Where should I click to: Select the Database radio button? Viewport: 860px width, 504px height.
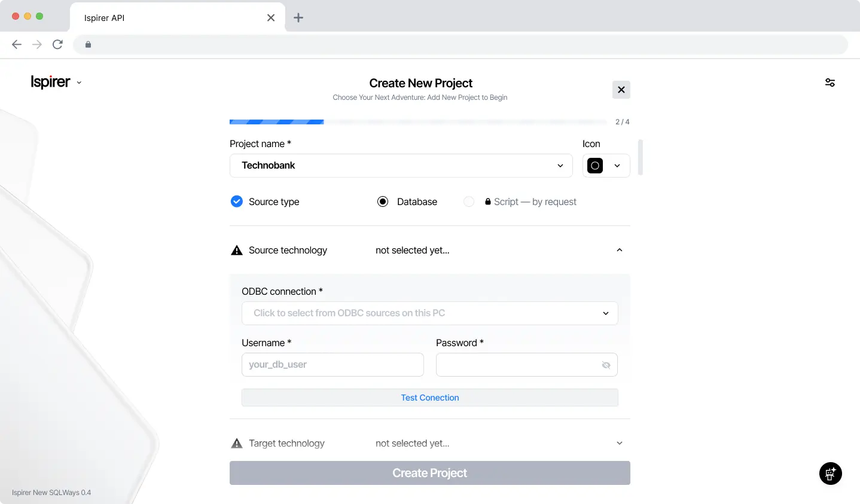[383, 201]
